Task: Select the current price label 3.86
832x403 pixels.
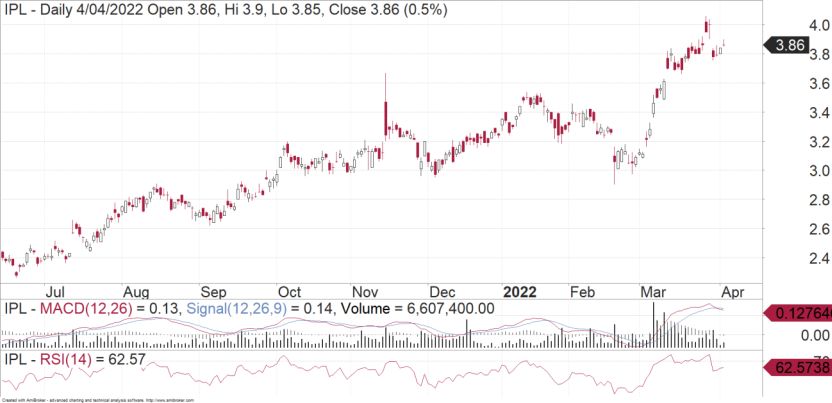Action: click(x=786, y=46)
